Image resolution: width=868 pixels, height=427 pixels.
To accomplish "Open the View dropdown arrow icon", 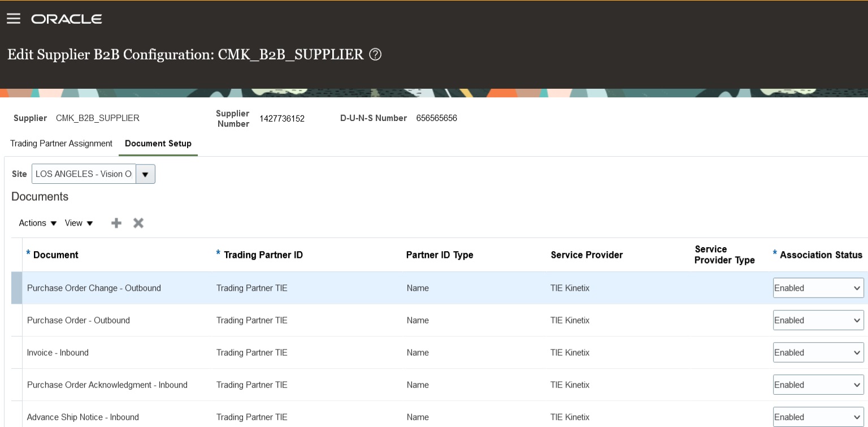I will pyautogui.click(x=89, y=223).
